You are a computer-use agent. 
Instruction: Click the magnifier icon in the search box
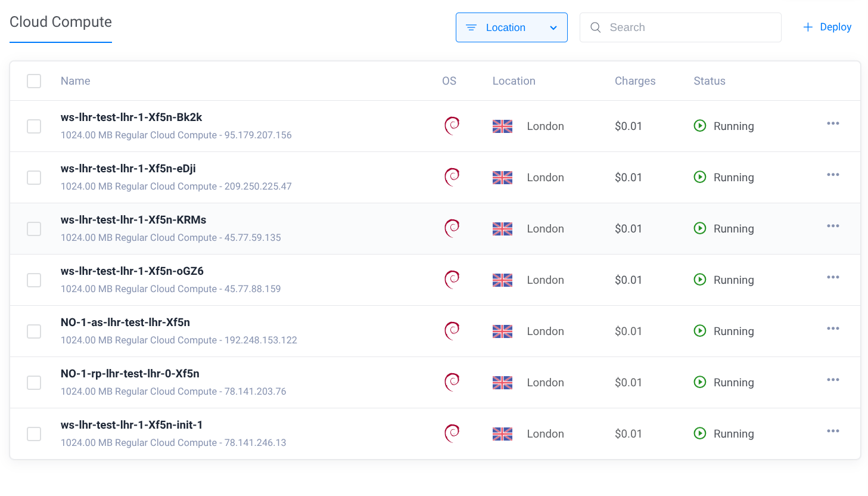pyautogui.click(x=595, y=27)
